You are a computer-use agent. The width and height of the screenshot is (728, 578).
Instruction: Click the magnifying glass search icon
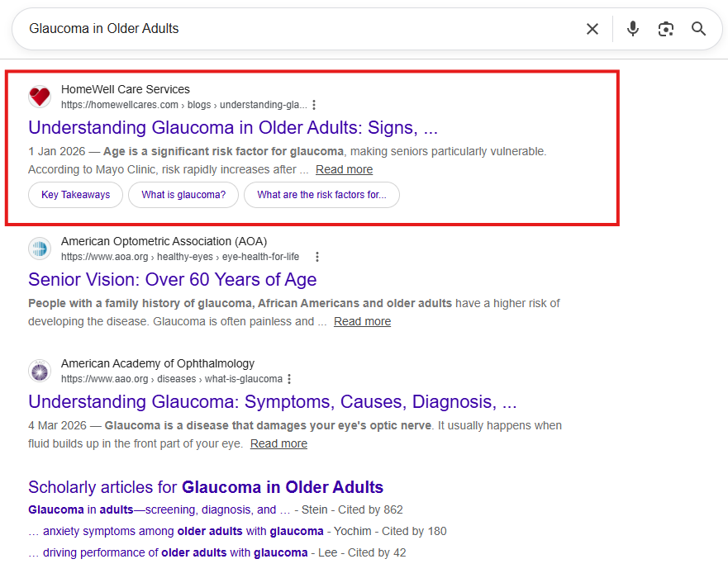[698, 29]
